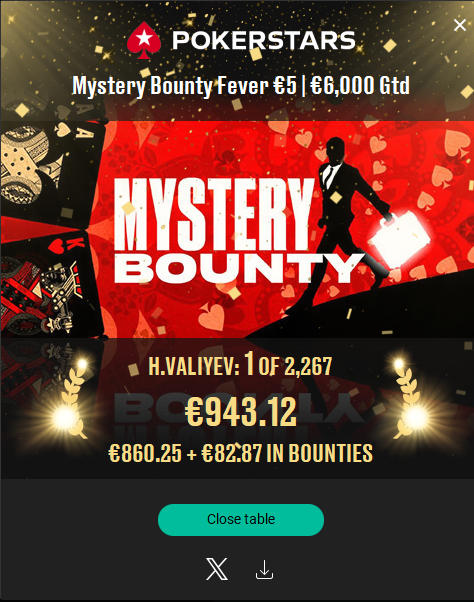Click the €860.25 + €82.87 in bounties line
The width and height of the screenshot is (474, 602).
click(241, 453)
